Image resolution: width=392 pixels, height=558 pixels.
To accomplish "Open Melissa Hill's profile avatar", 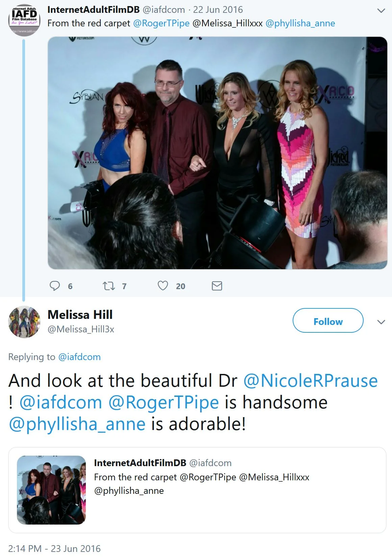I will click(x=24, y=322).
